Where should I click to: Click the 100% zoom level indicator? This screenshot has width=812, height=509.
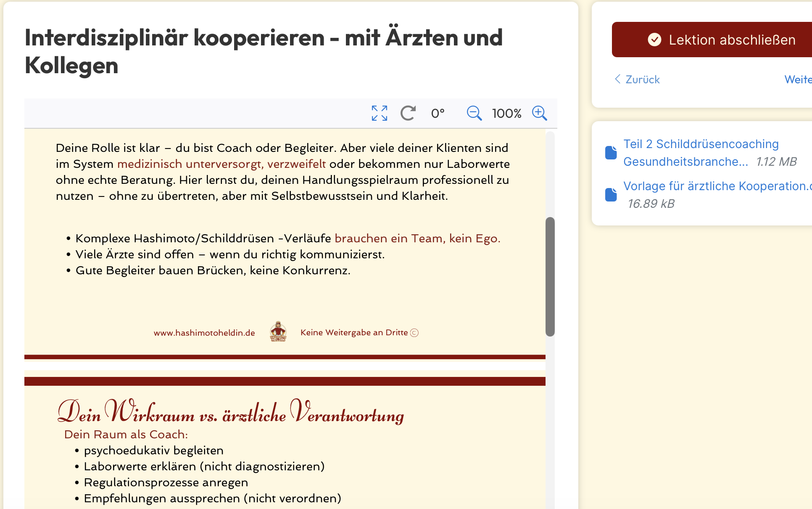[506, 114]
